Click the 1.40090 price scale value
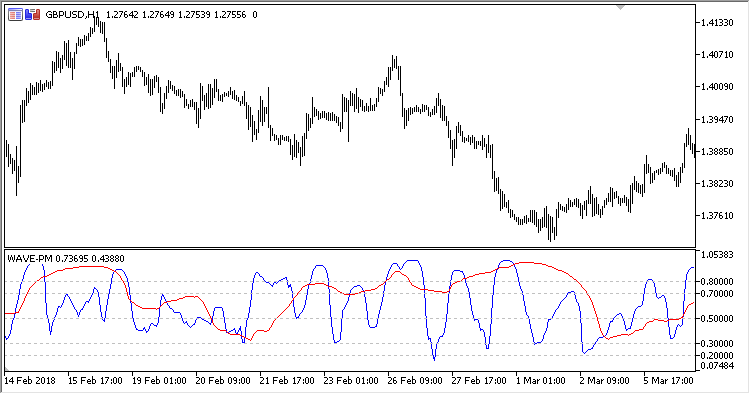This screenshot has width=750, height=394. (x=717, y=87)
